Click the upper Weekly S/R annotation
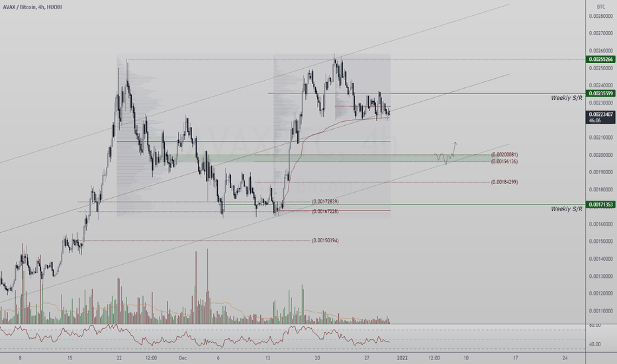This screenshot has height=364, width=617. [x=566, y=98]
